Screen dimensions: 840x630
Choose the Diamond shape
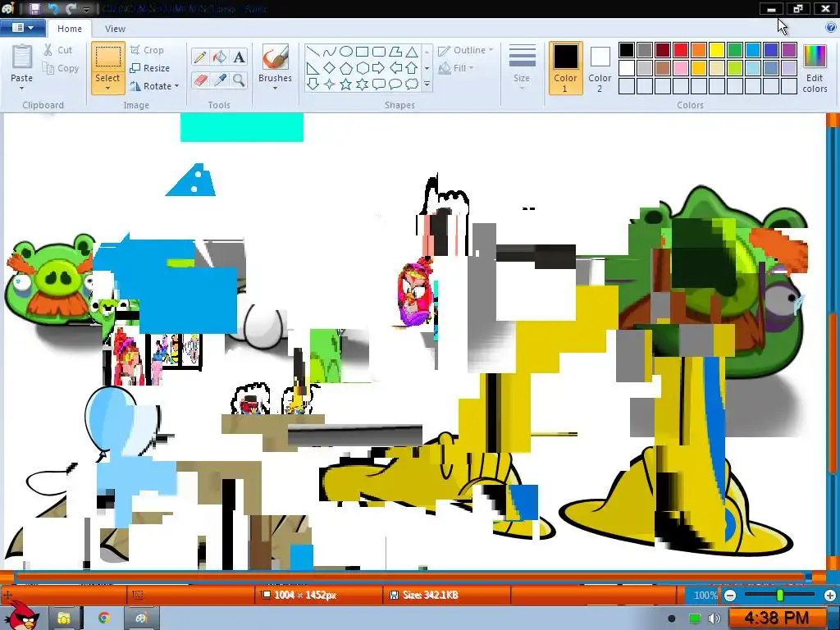pos(330,68)
